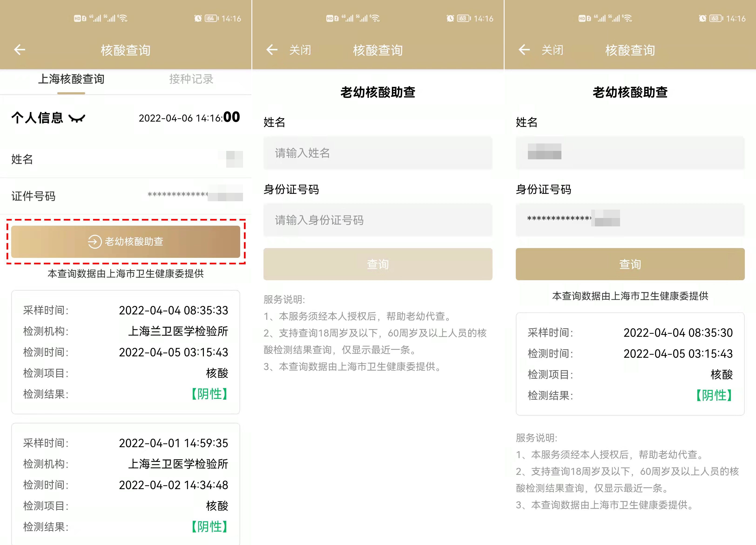Image resolution: width=756 pixels, height=545 pixels.
Task: Tap masked 证件号码 value on first screen
Action: (195, 194)
